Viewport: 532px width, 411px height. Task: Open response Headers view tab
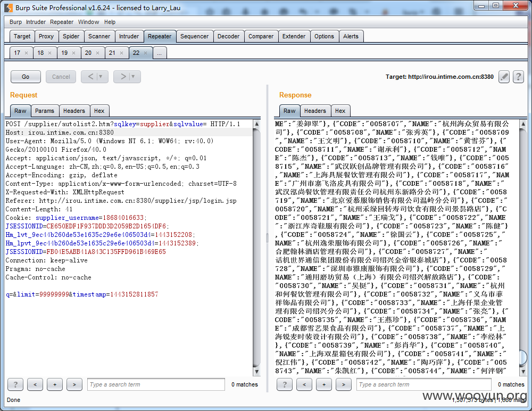[x=315, y=111]
